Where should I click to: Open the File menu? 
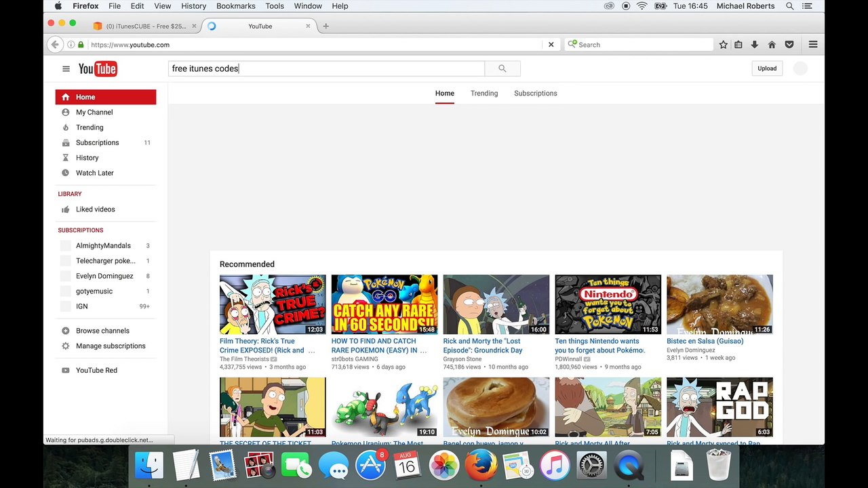[x=115, y=6]
